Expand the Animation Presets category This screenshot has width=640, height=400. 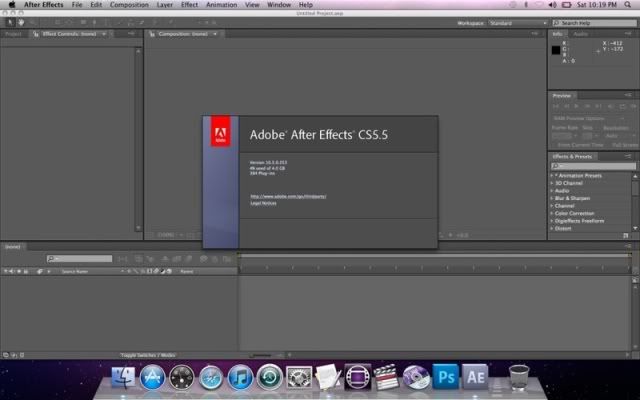coord(552,176)
